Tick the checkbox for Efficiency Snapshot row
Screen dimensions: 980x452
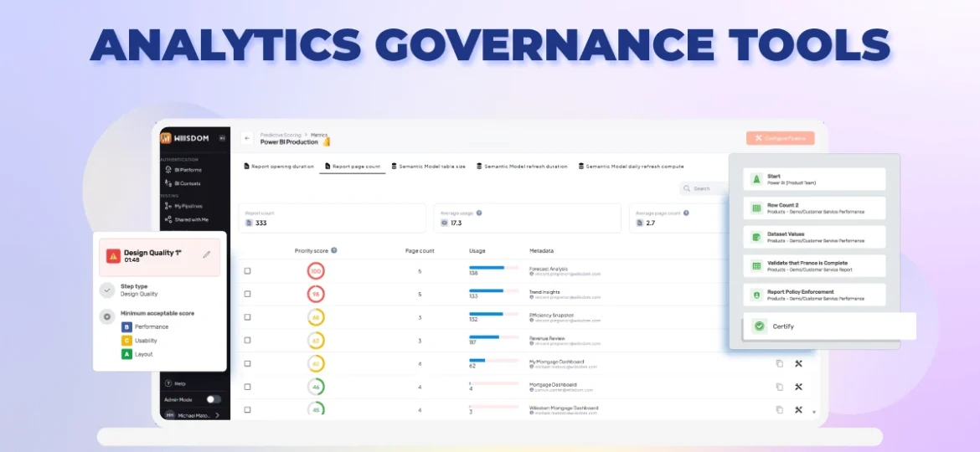click(247, 317)
